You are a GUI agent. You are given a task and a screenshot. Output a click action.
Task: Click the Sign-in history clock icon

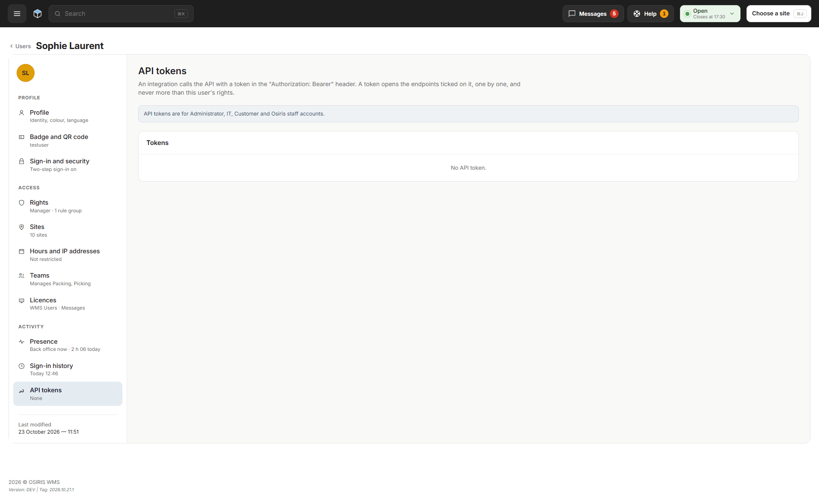21,366
